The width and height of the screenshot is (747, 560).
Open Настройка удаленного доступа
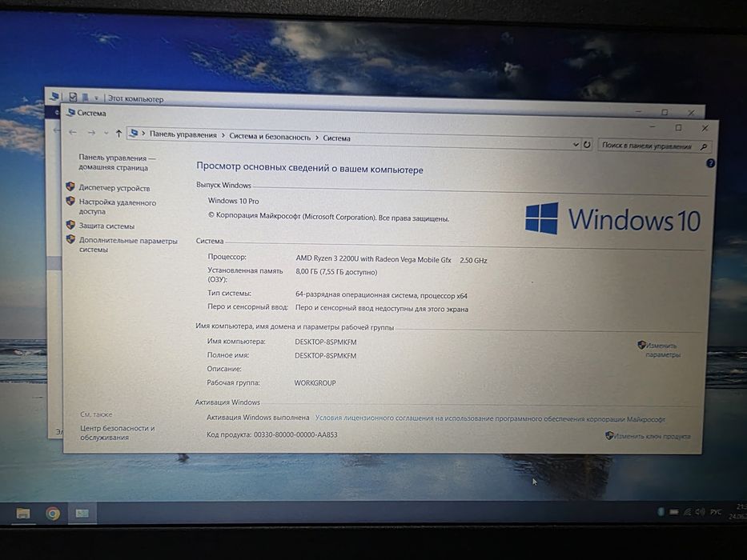pos(117,207)
